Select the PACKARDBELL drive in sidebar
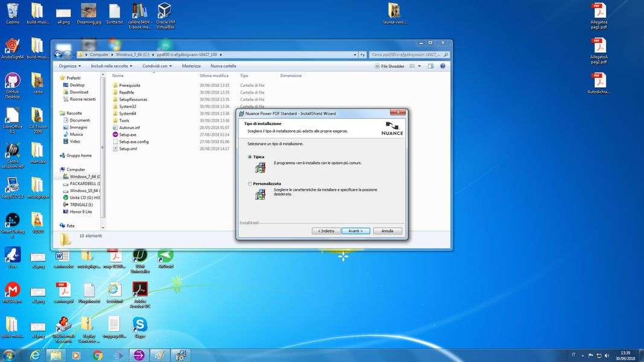 click(x=84, y=183)
